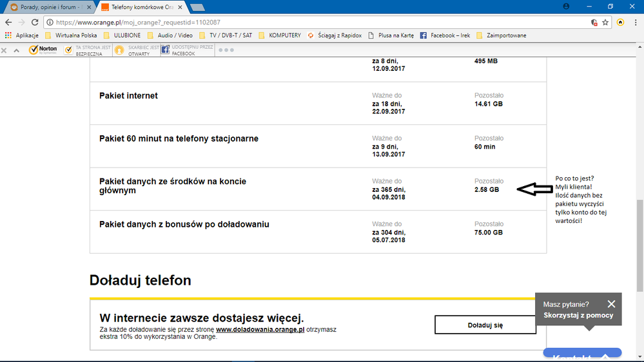Close the Masz pytanie help popup
The image size is (644, 362).
(x=612, y=304)
